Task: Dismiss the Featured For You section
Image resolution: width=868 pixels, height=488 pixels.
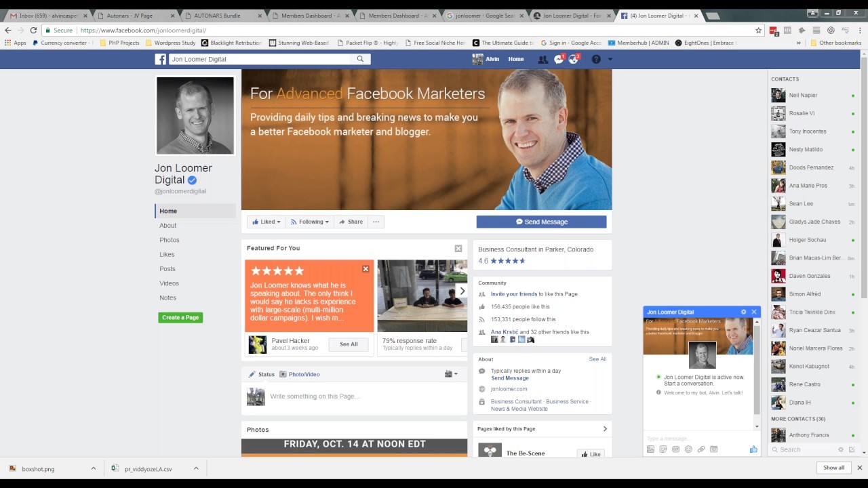Action: click(x=458, y=249)
